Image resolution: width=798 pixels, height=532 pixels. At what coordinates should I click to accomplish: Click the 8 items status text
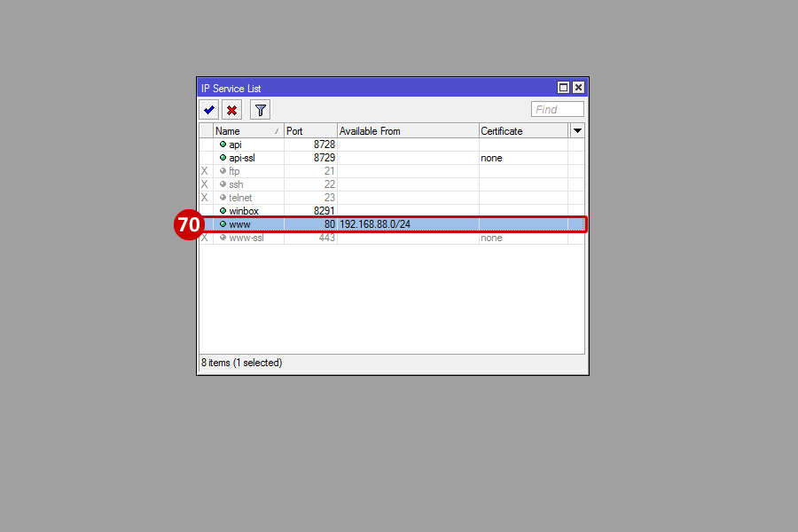[241, 363]
